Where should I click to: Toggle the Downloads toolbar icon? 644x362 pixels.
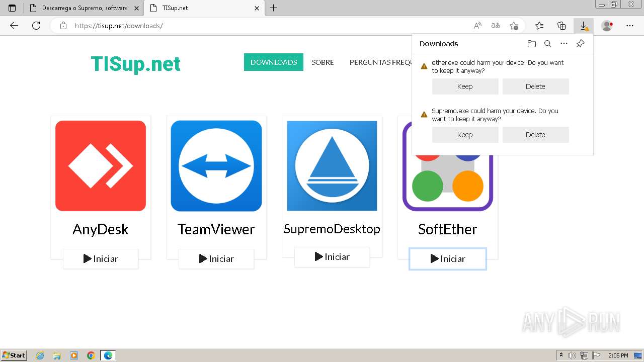click(584, 26)
